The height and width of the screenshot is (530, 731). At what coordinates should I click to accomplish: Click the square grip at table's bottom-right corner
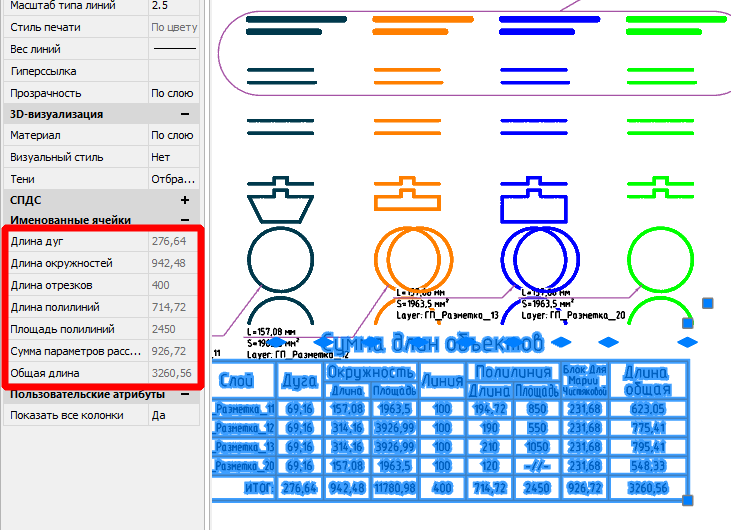[x=687, y=499]
